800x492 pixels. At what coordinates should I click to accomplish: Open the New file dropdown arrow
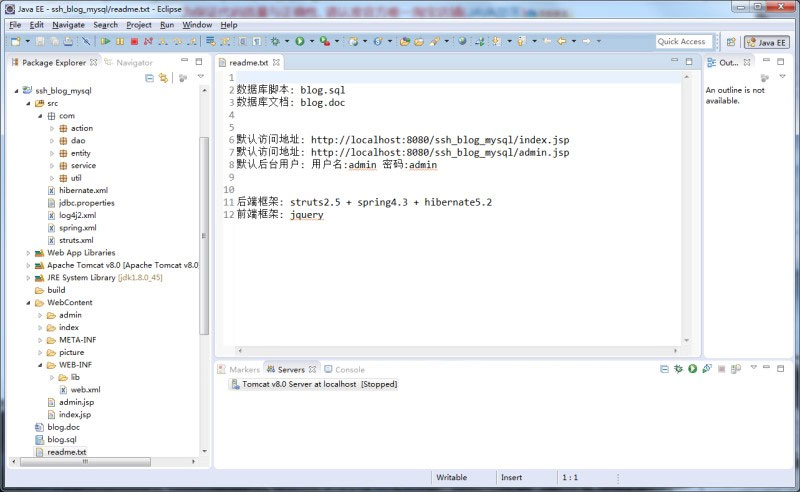(28, 41)
